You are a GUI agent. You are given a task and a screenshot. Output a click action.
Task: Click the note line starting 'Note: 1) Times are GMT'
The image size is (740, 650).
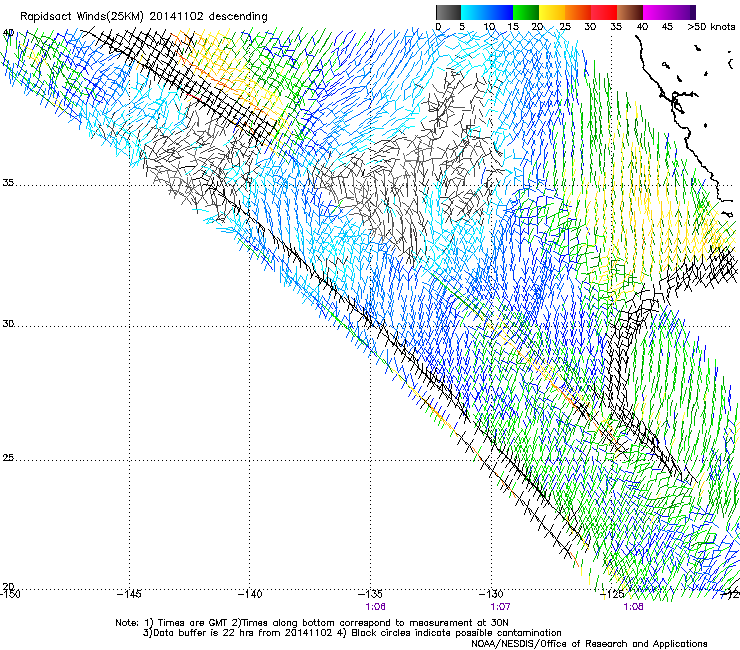(x=312, y=623)
